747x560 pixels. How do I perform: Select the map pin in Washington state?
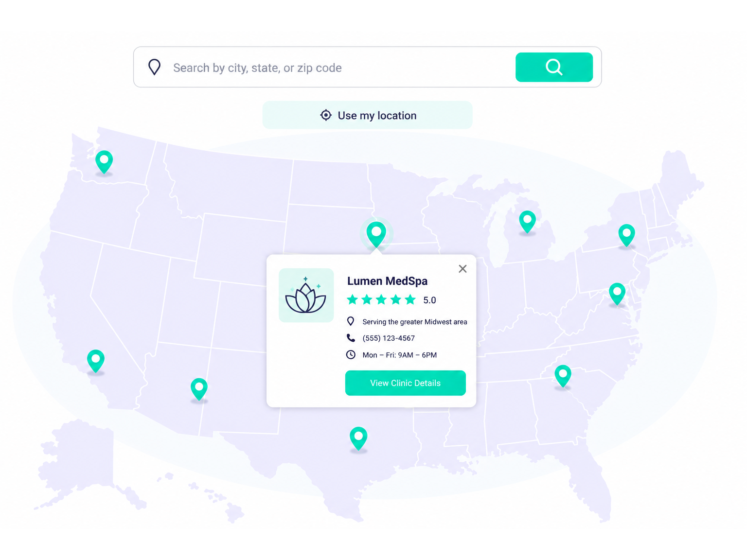104,162
